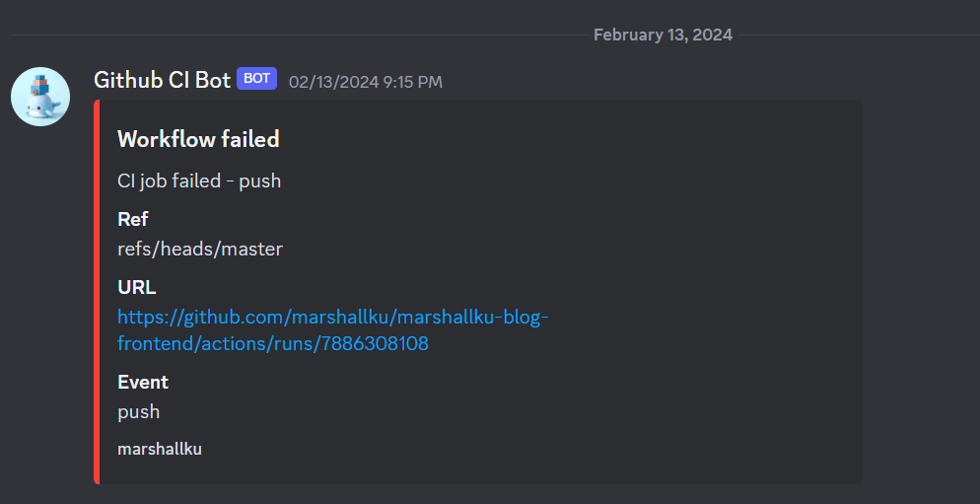Click the blue BOT badge
This screenshot has height=504, width=980.
click(x=256, y=79)
